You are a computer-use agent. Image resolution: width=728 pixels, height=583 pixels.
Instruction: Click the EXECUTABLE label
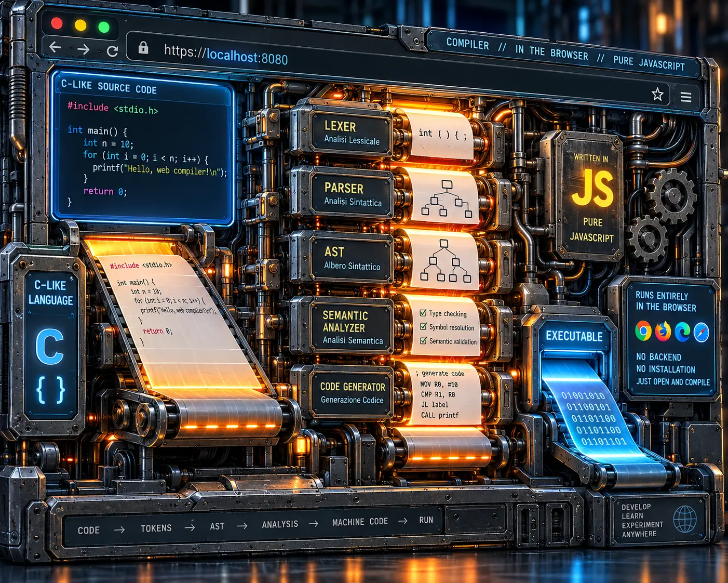point(574,336)
